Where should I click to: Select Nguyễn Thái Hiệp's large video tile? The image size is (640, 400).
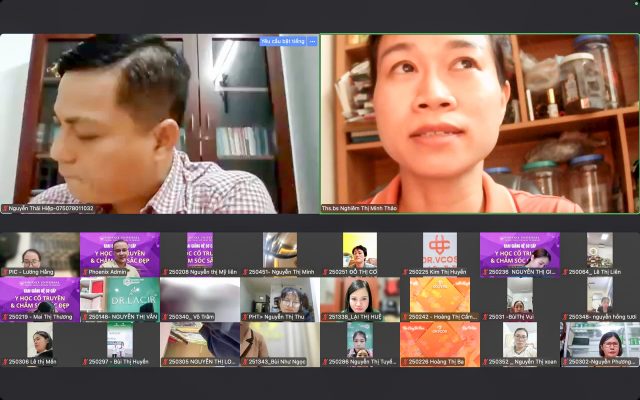pos(159,120)
